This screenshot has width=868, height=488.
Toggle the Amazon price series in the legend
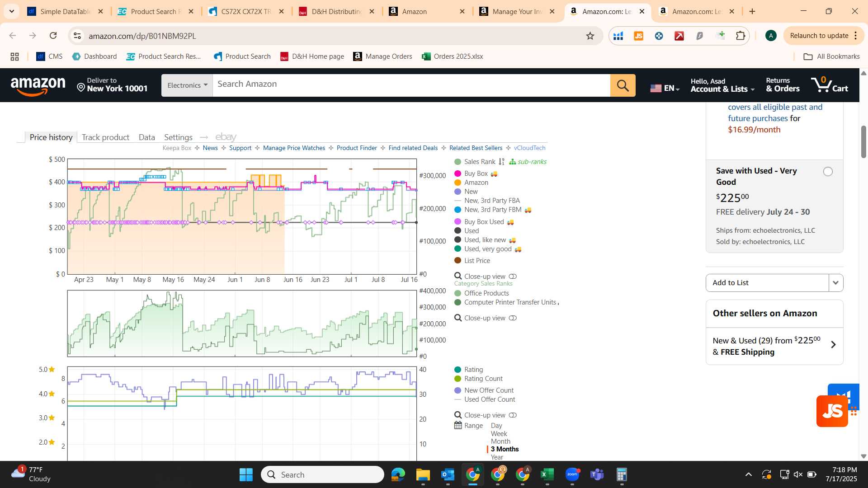tap(471, 183)
